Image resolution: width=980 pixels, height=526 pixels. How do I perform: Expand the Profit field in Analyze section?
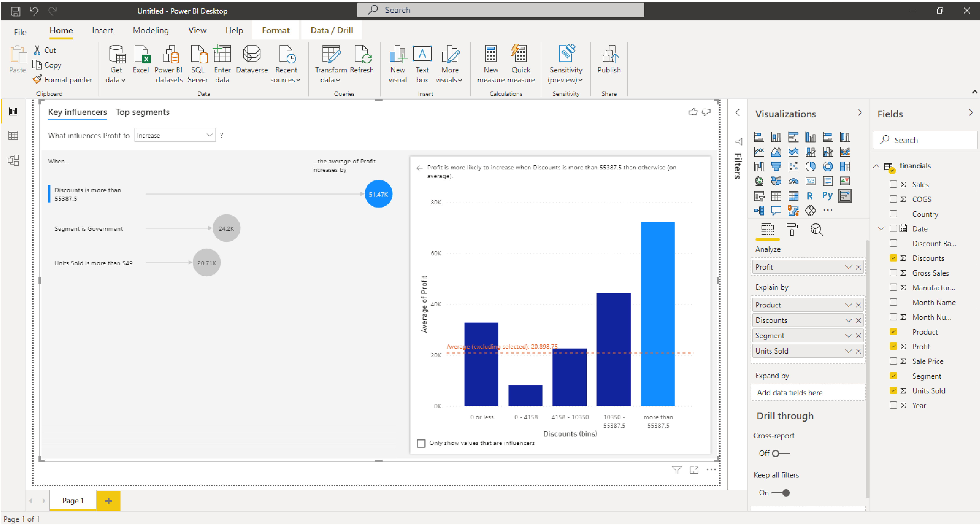click(x=847, y=267)
